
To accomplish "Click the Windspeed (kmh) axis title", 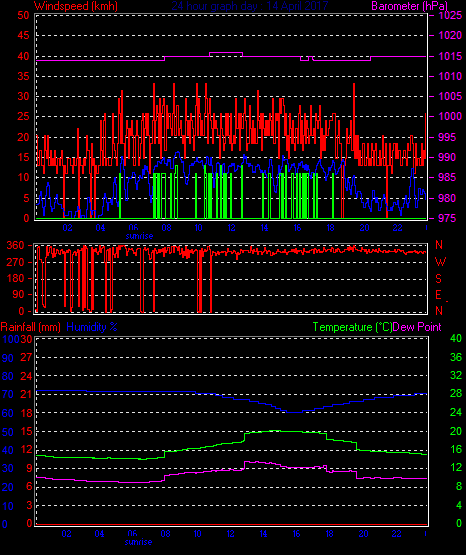I will [76, 6].
